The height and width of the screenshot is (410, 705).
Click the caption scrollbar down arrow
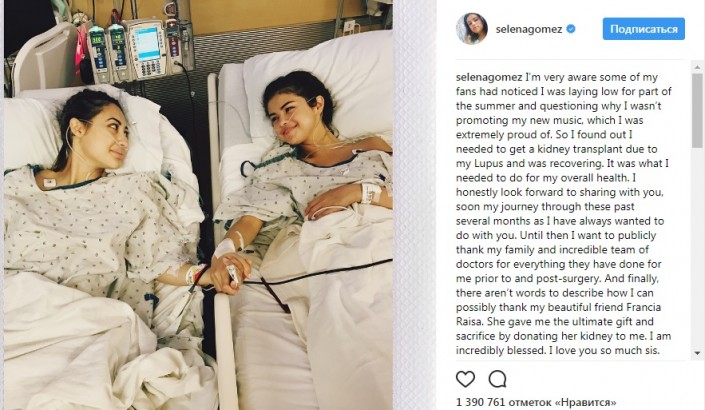(x=697, y=353)
